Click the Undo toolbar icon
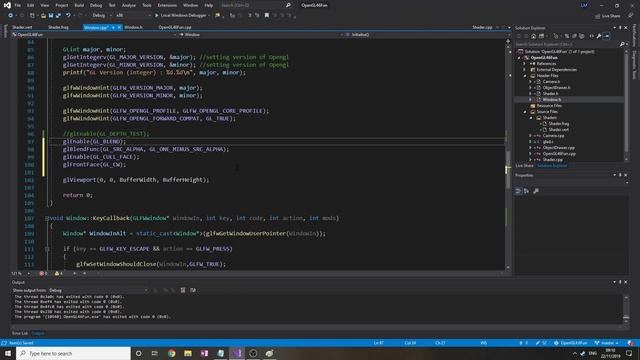Viewport: 640px width, 360px height. 68,16
